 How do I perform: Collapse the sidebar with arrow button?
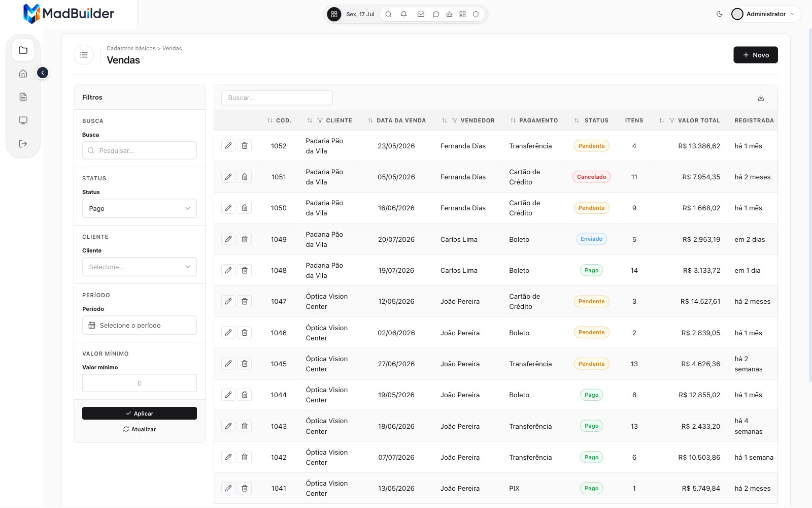[43, 73]
